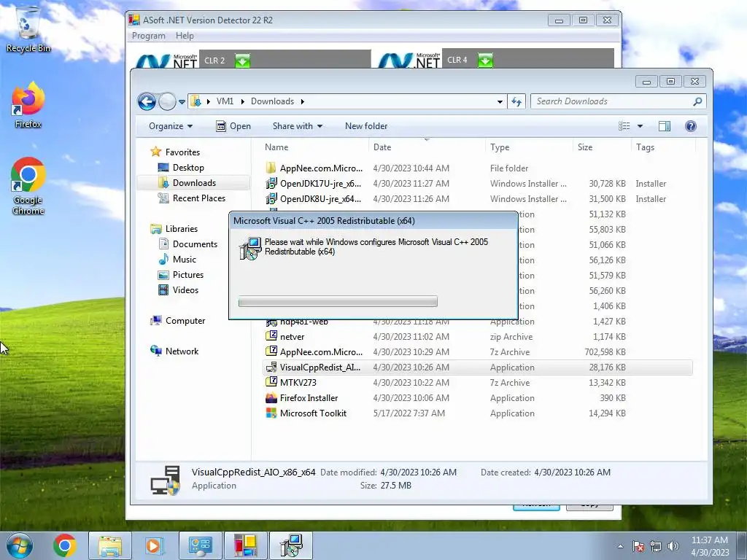
Task: Select Favorites in the navigation pane
Action: 175,152
